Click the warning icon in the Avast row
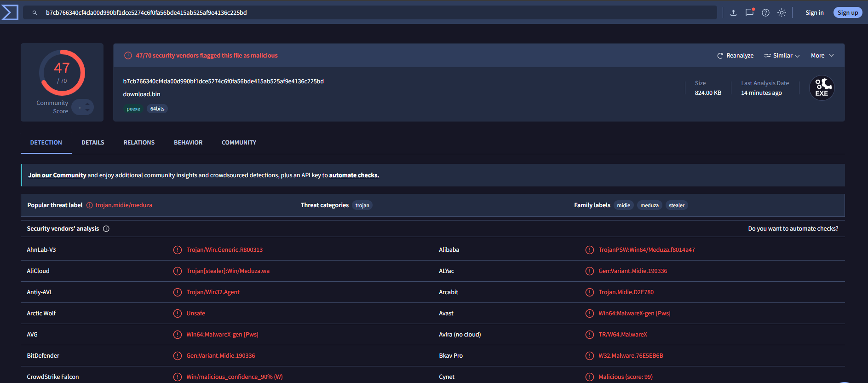The image size is (868, 383). (x=590, y=313)
